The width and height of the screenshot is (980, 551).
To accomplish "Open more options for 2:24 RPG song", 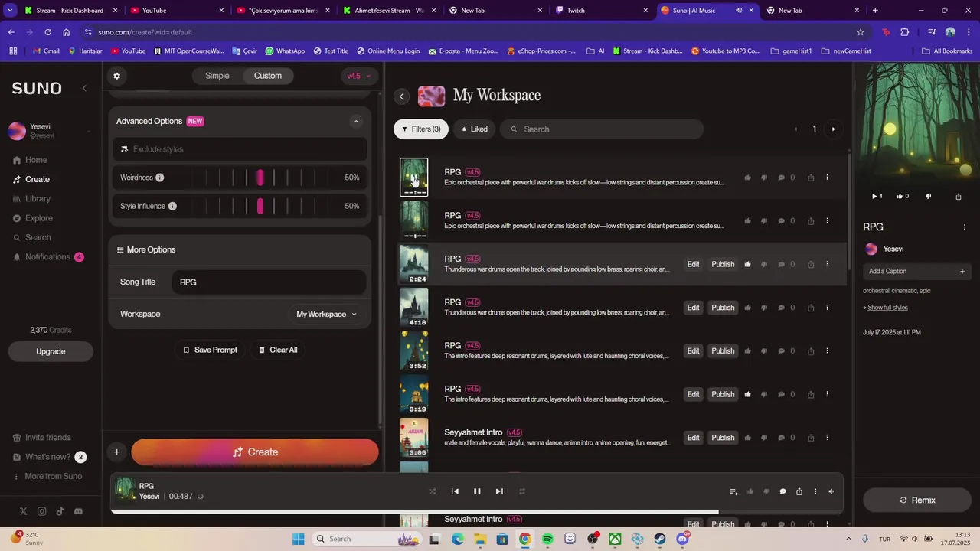I will coord(827,264).
